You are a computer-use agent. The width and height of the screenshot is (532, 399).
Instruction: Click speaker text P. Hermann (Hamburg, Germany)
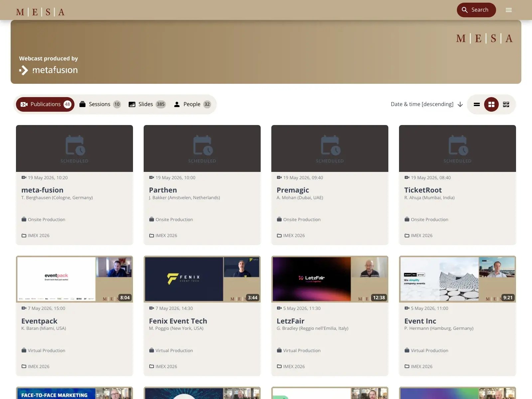pos(439,328)
